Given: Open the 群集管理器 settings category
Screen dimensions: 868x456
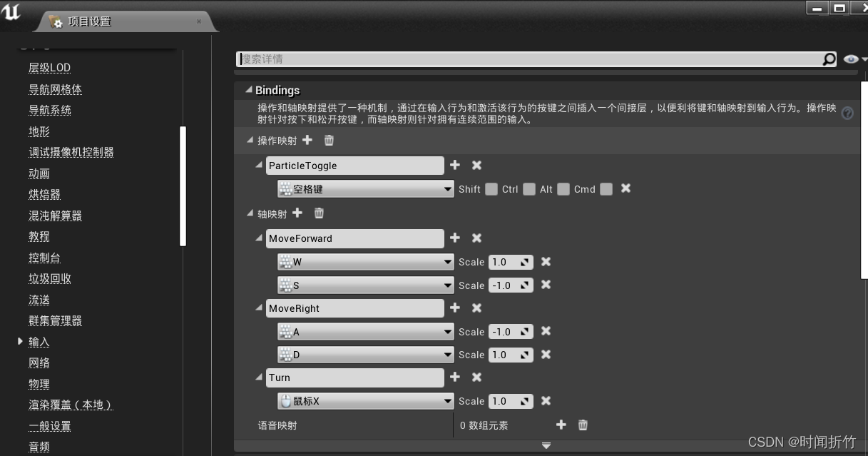Looking at the screenshot, I should pos(55,320).
